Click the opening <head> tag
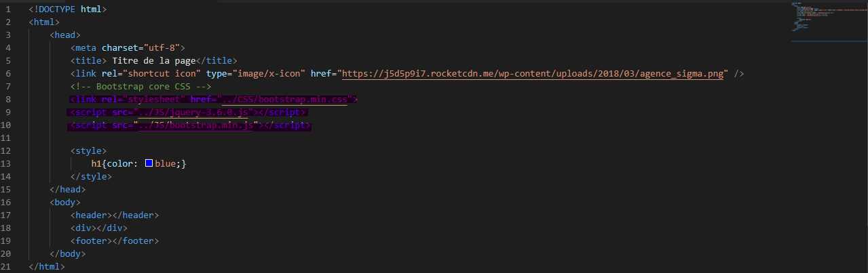Image resolution: width=868 pixels, height=273 pixels. coord(65,35)
